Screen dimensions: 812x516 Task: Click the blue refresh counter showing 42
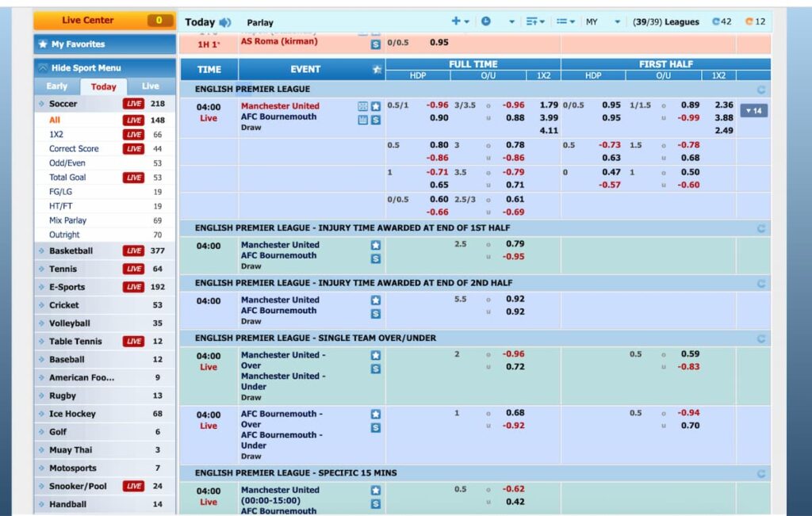(x=722, y=21)
